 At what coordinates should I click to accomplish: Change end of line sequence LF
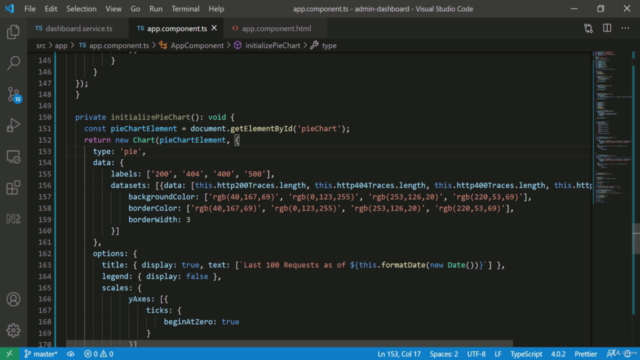point(498,354)
